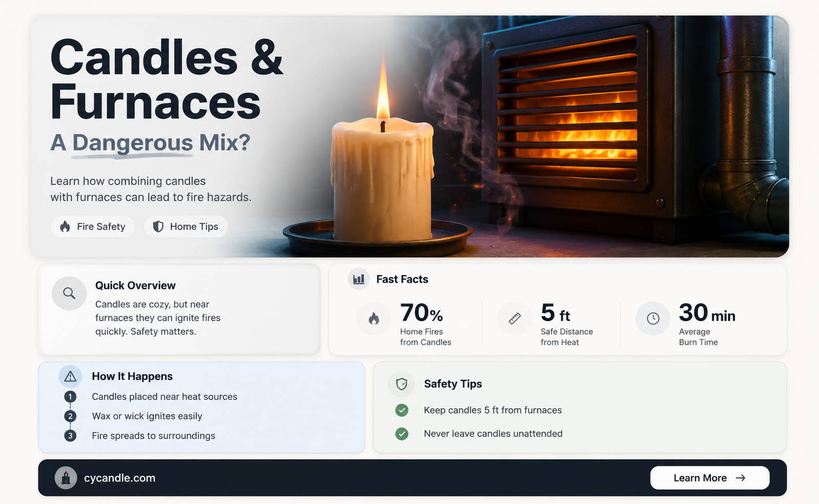The width and height of the screenshot is (819, 504).
Task: Click the Safe Distance from Heat label
Action: [x=566, y=337]
